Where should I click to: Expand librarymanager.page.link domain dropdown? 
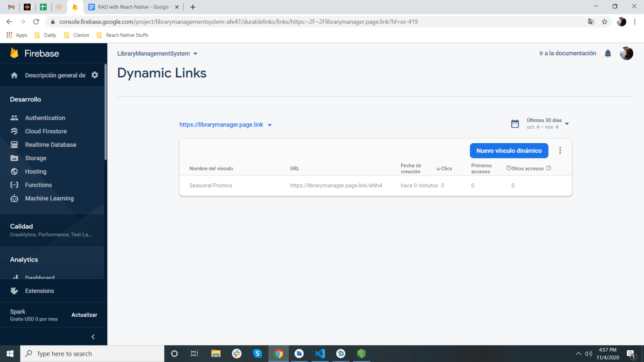226,125
